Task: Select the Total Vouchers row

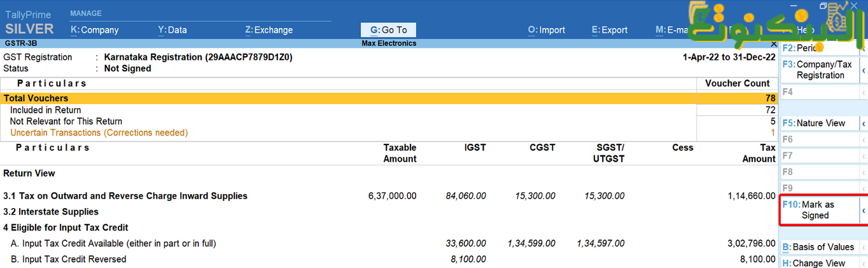Action: 389,99
